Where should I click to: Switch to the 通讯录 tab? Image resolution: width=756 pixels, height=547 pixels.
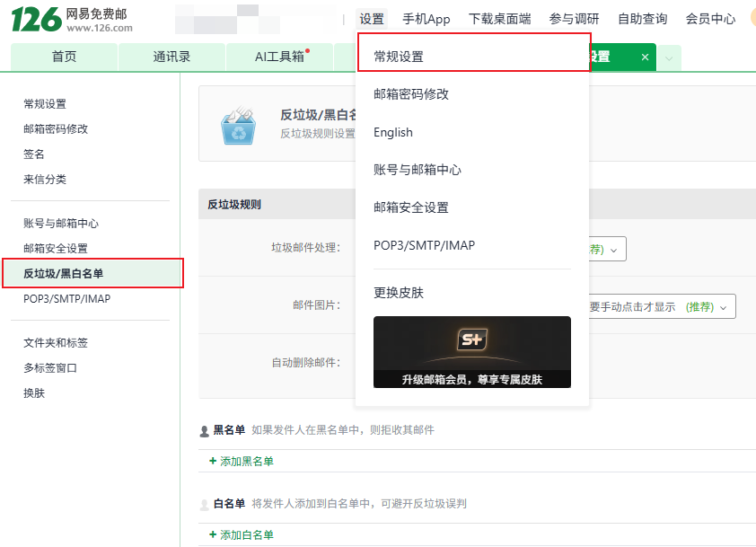pos(171,57)
